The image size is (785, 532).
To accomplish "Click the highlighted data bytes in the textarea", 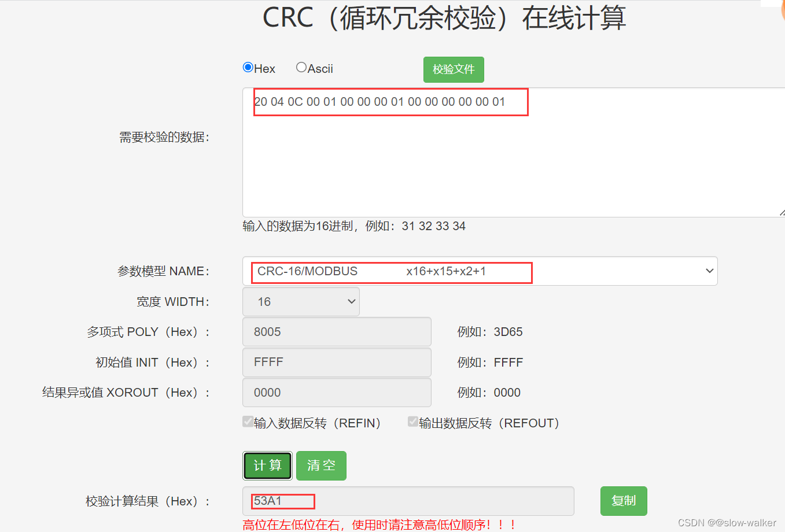I will tap(390, 102).
